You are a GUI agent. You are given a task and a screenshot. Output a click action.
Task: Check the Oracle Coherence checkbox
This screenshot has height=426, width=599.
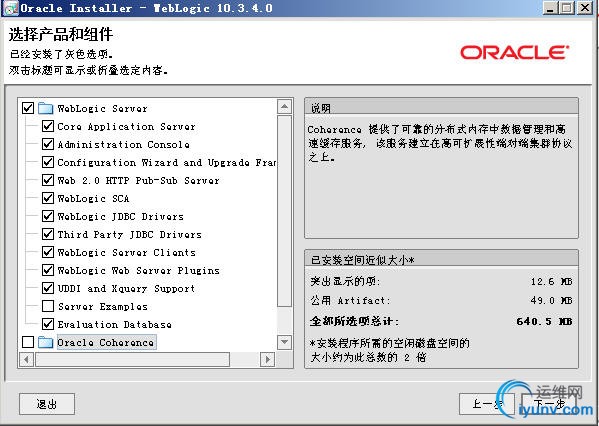pyautogui.click(x=28, y=342)
